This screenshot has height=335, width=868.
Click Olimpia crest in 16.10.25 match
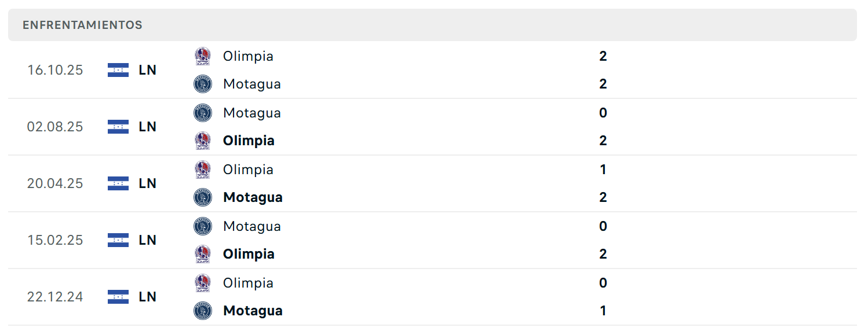pos(203,56)
